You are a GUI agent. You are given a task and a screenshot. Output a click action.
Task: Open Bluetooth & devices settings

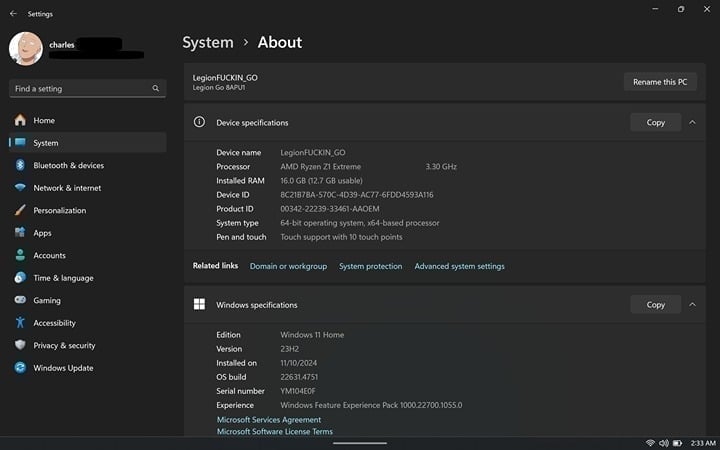(x=68, y=165)
